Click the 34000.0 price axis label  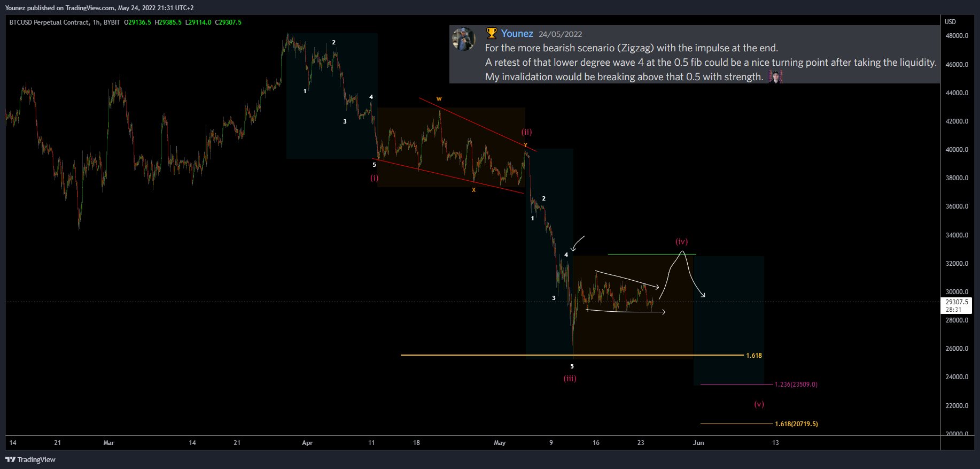coord(956,235)
